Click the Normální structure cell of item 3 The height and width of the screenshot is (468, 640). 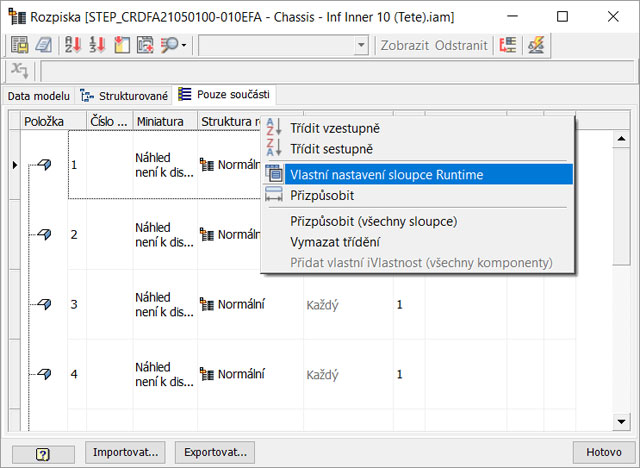(x=250, y=304)
